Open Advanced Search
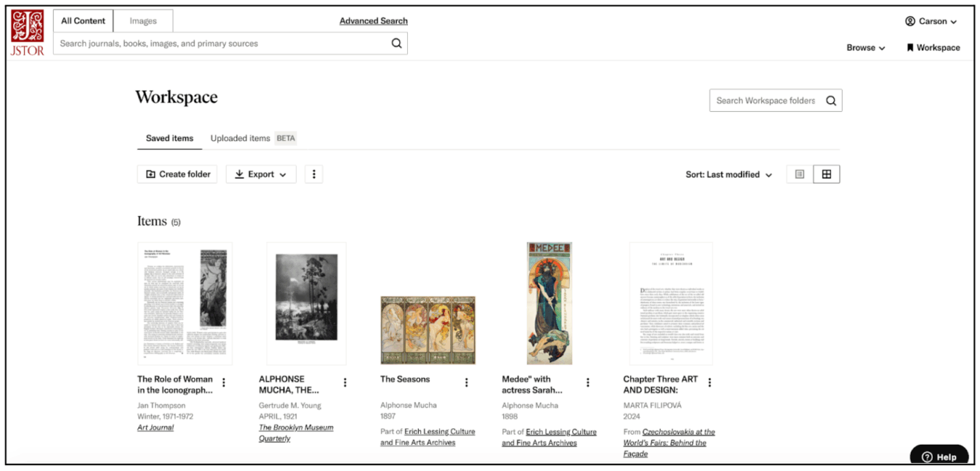Screen dimensions: 980x471 pyautogui.click(x=373, y=21)
